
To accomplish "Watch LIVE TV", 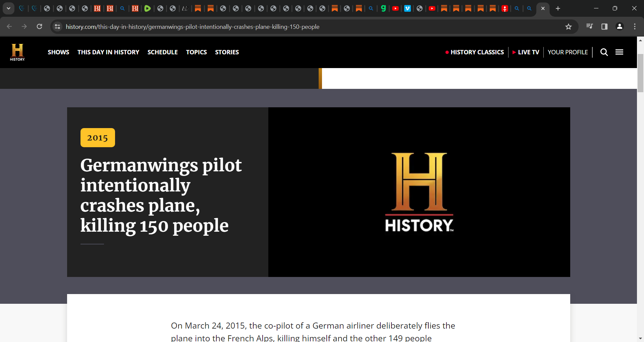I will pos(526,52).
